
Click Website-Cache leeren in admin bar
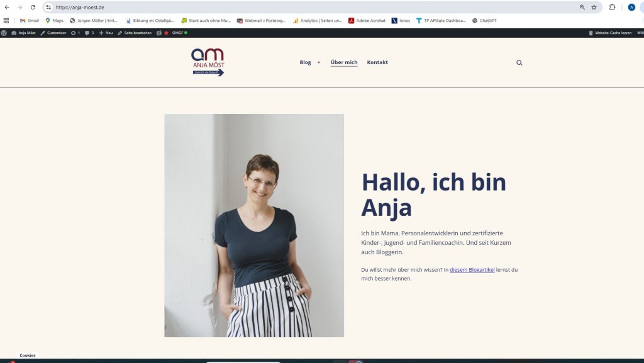click(610, 33)
